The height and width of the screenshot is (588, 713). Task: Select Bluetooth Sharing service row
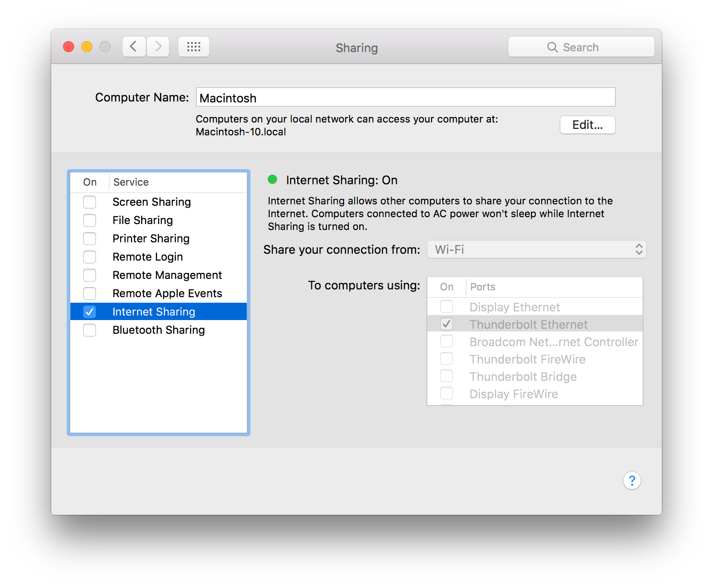point(159,330)
